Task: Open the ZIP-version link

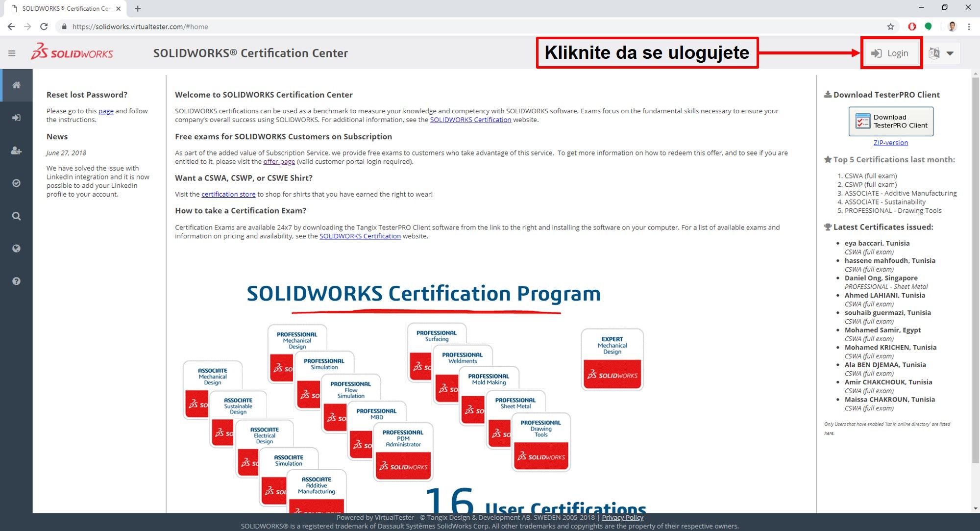Action: point(890,143)
